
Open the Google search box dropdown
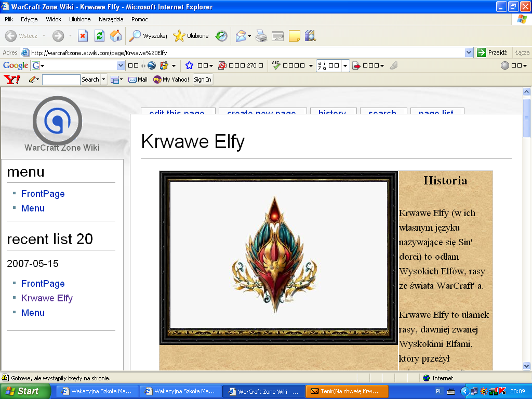coord(121,65)
